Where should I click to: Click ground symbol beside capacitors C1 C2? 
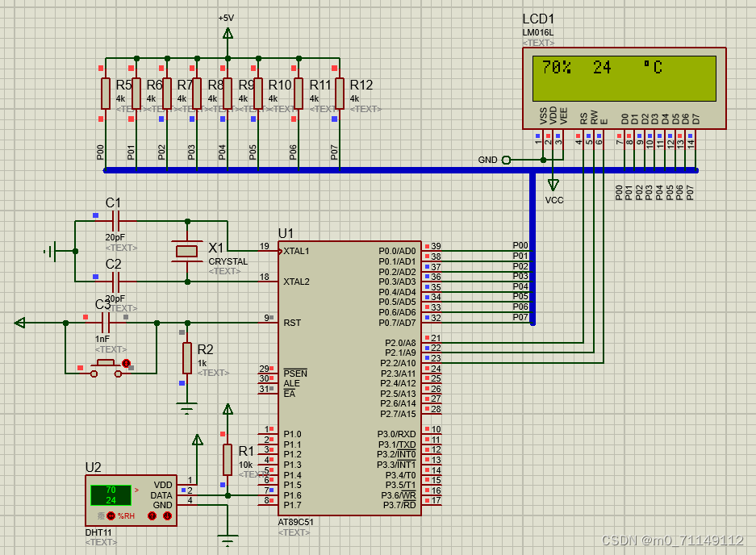[x=50, y=251]
